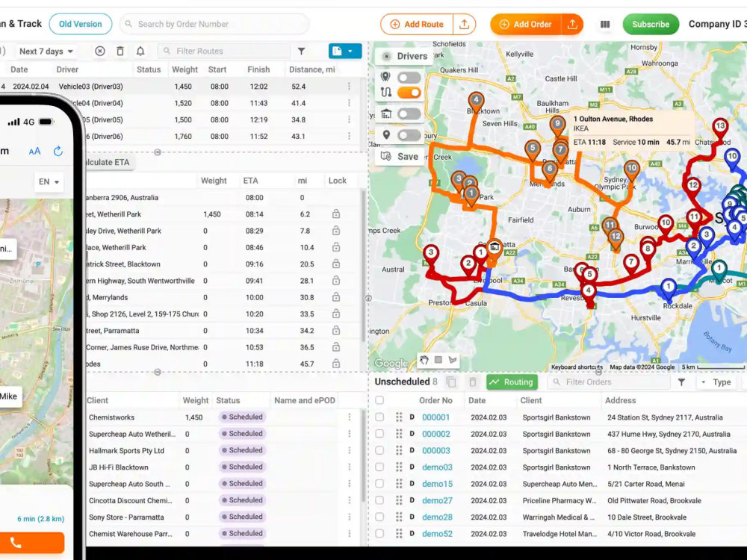Image resolution: width=747 pixels, height=560 pixels.
Task: Select the polygon selection tool on map
Action: 453,360
